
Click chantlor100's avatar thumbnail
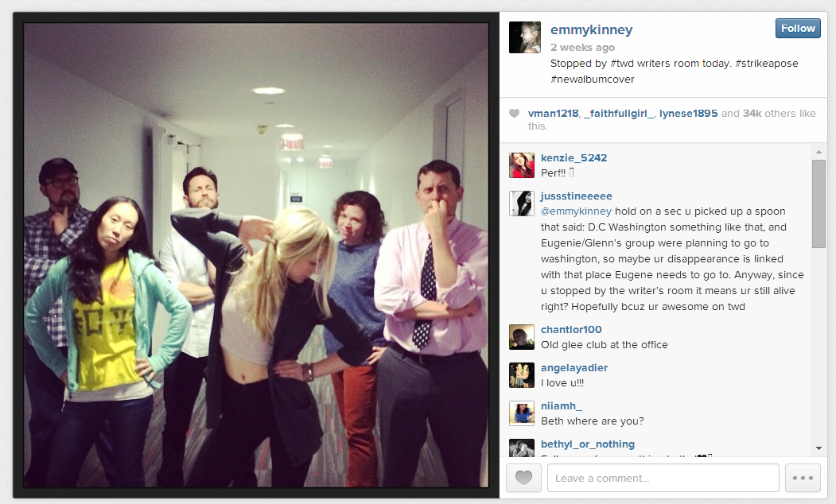click(x=522, y=337)
